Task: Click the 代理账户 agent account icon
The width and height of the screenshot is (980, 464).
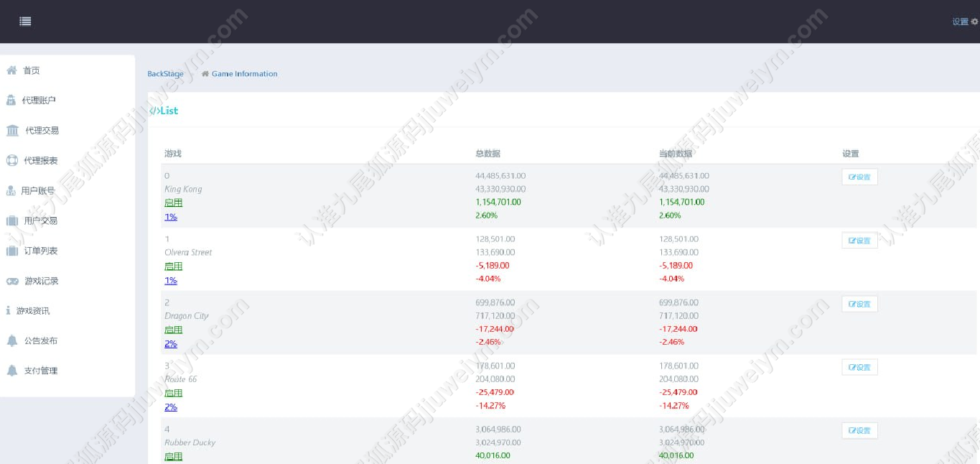Action: 11,101
